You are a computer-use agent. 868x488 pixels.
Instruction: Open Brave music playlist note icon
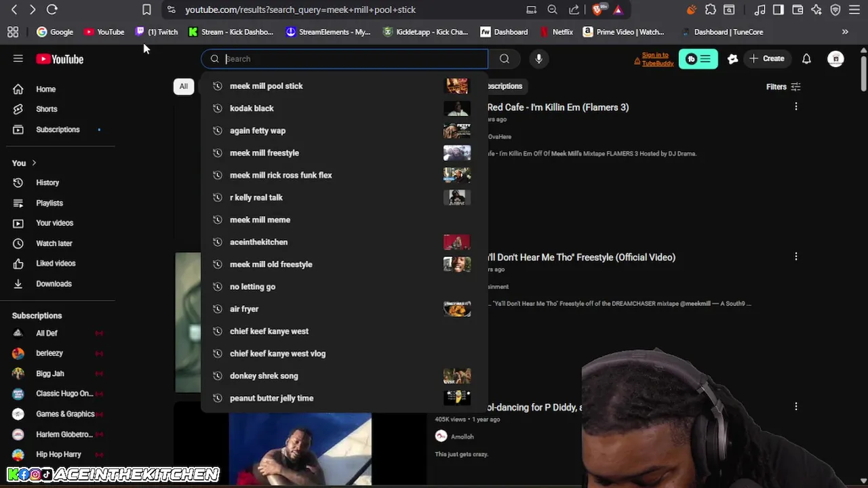click(x=760, y=9)
